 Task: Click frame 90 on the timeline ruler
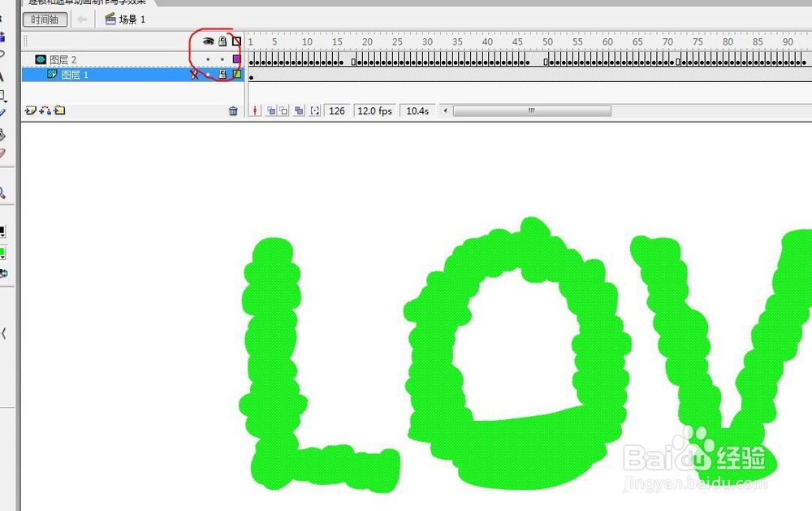click(787, 41)
